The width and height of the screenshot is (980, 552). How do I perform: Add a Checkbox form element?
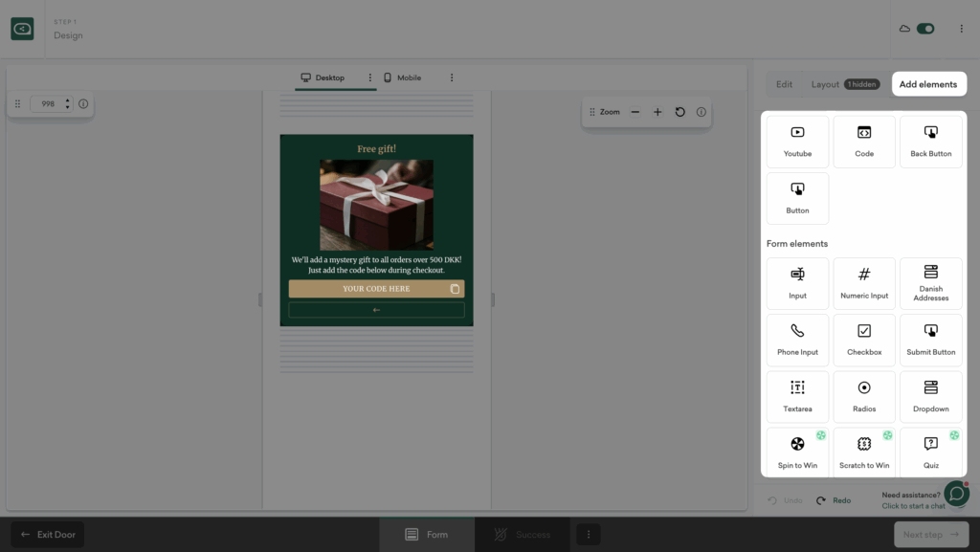pos(864,340)
